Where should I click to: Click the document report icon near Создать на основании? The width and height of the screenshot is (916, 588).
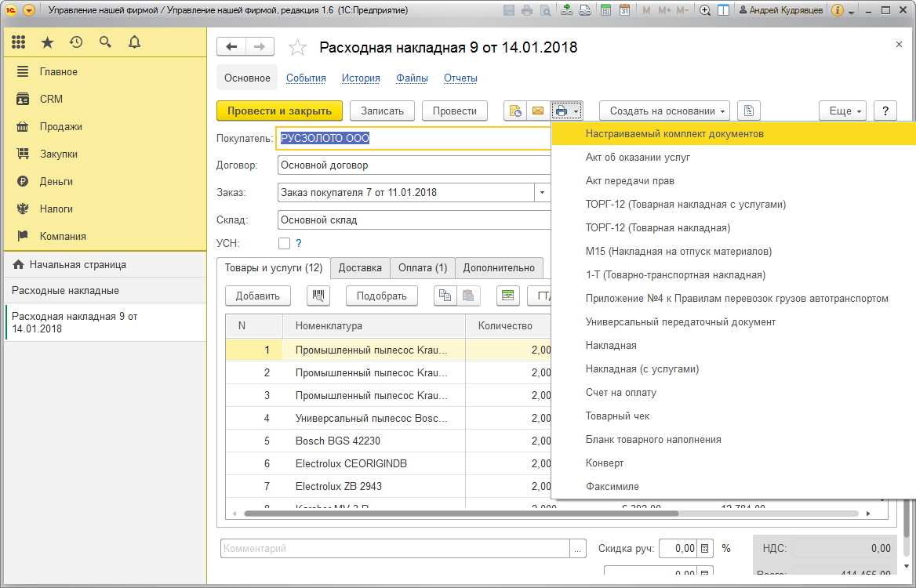[749, 111]
